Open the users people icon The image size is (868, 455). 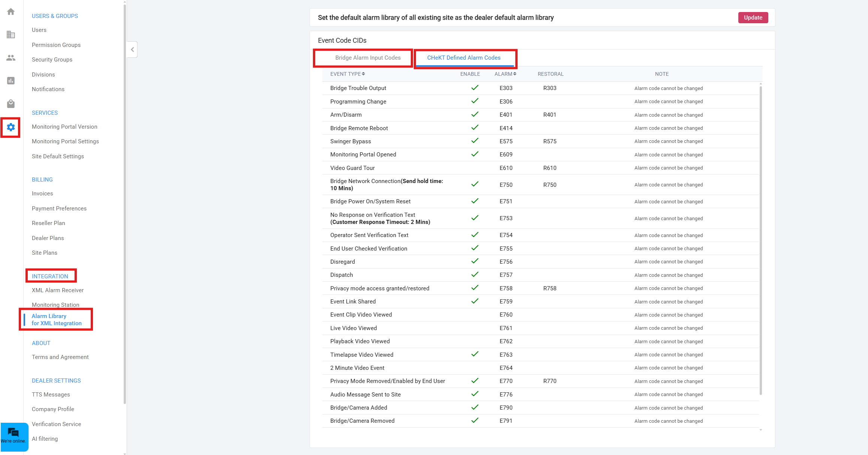[x=11, y=58]
